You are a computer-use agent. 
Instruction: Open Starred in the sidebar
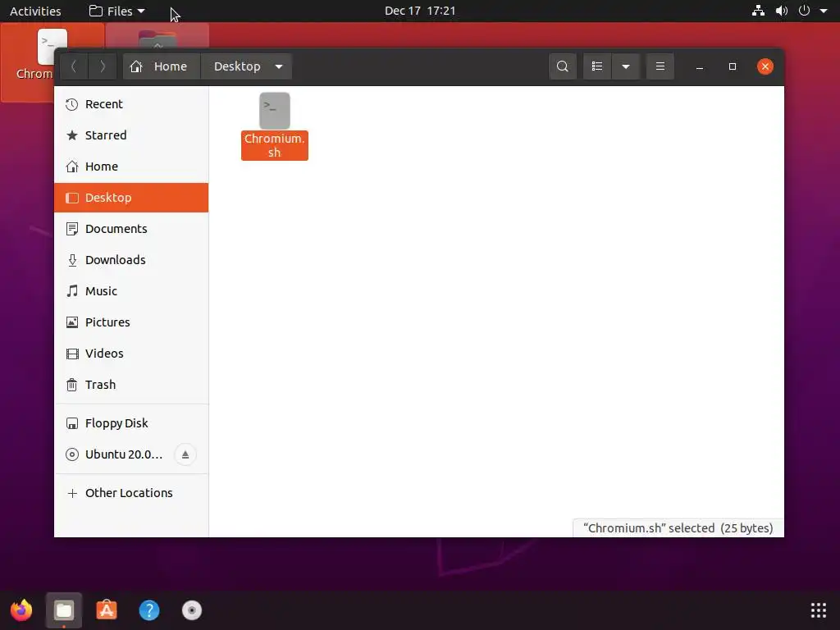131,135
